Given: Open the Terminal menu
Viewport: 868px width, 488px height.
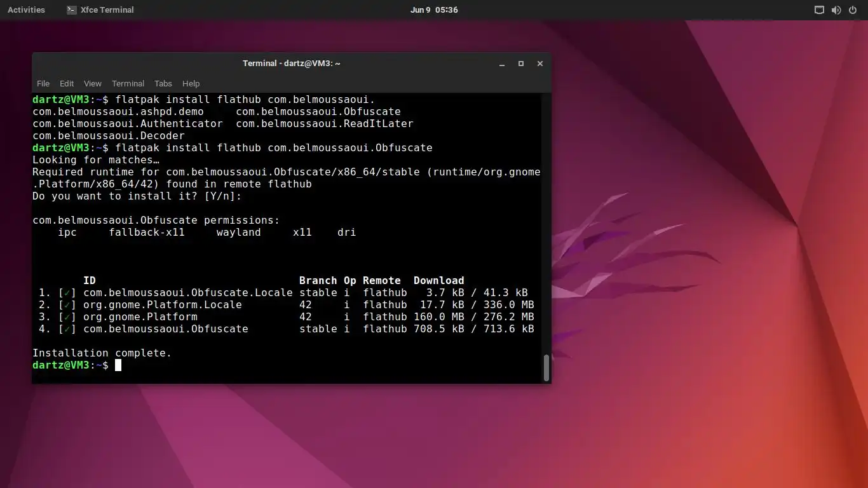Looking at the screenshot, I should 128,83.
